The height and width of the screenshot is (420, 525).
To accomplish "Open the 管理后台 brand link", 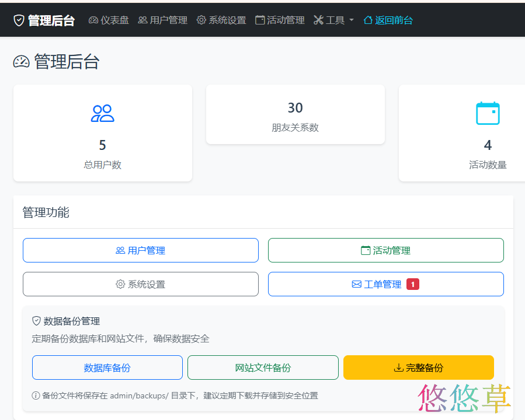I will 44,20.
